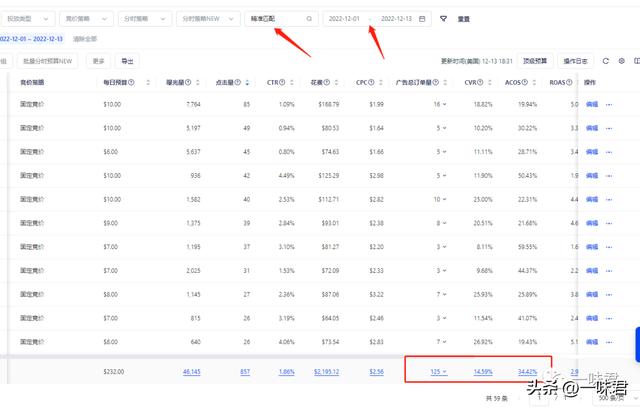Expand the total 125 orders breakdown

[444, 372]
